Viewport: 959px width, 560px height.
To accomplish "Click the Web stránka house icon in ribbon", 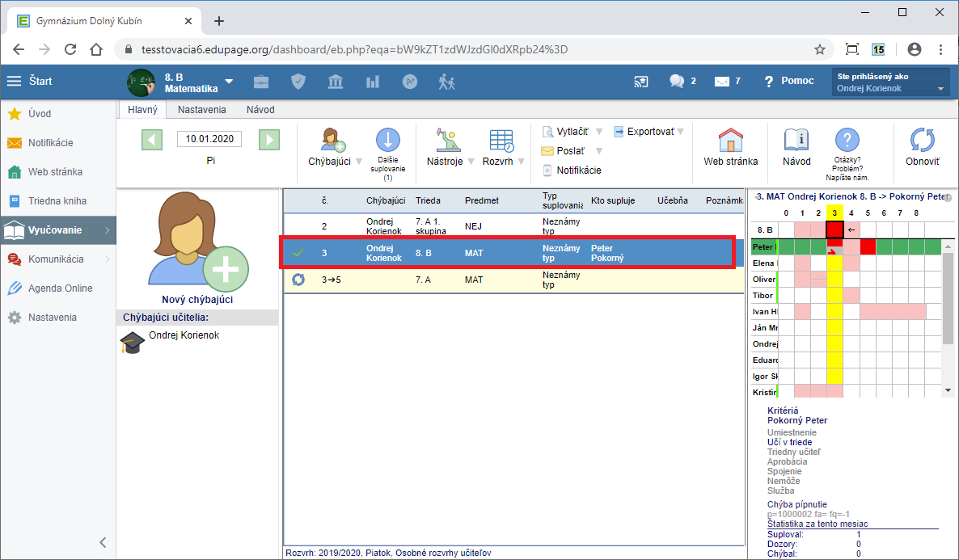I will [x=730, y=141].
